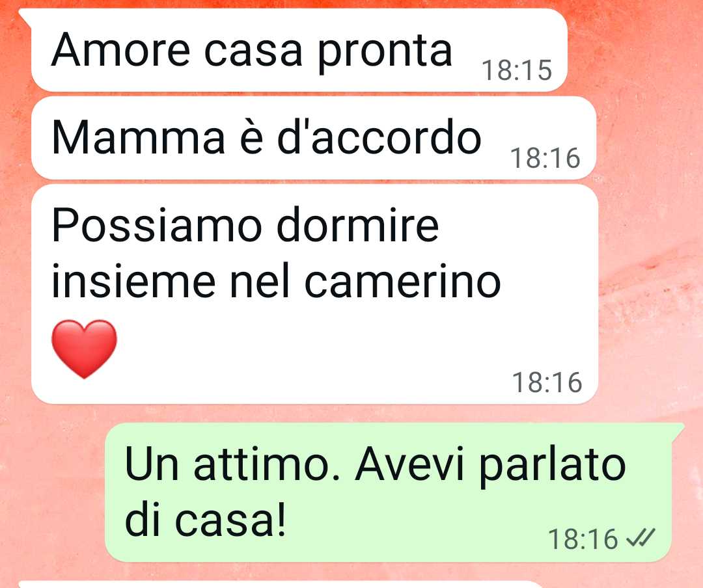Viewport: 703px width, 588px height.
Task: Click the timestamp beside "Mamma è d'accordo"
Action: coord(545,158)
